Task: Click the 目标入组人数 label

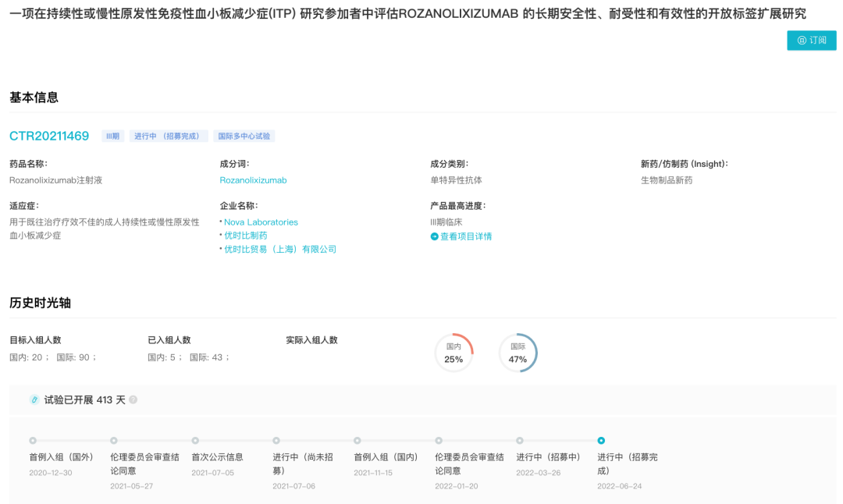Action: [x=35, y=340]
